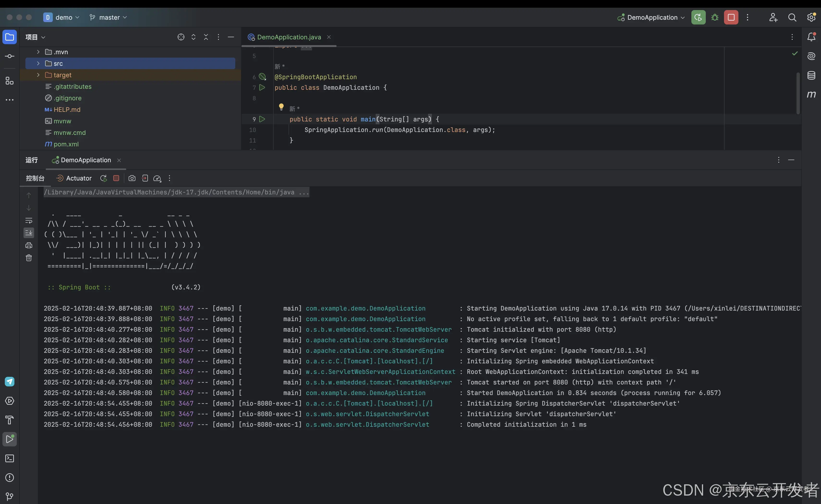Toggle scroll to end of console
Image resolution: width=821 pixels, height=504 pixels.
[x=29, y=233]
